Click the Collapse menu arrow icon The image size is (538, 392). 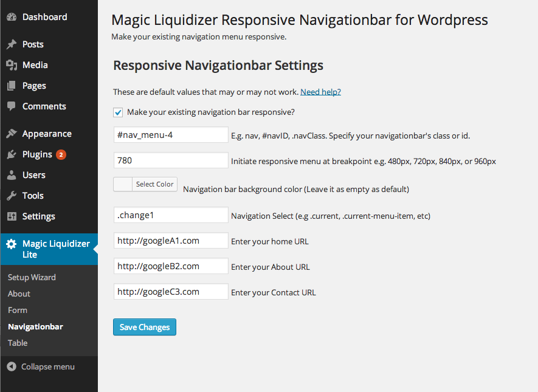(x=12, y=366)
